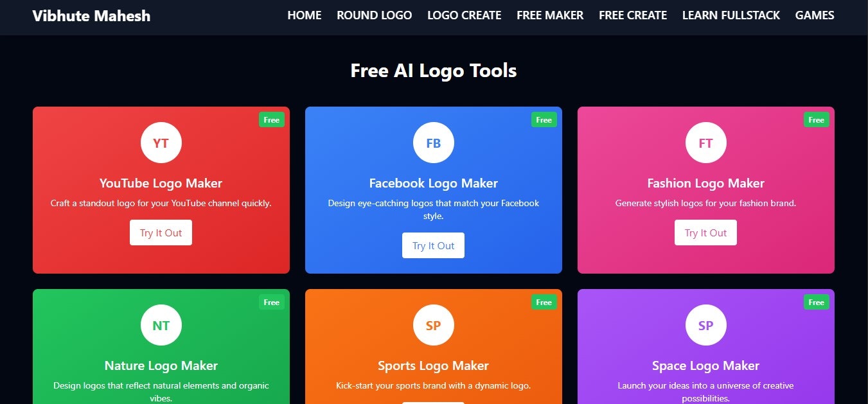Open the HOME menu item
The height and width of the screenshot is (404, 868).
[x=305, y=15]
